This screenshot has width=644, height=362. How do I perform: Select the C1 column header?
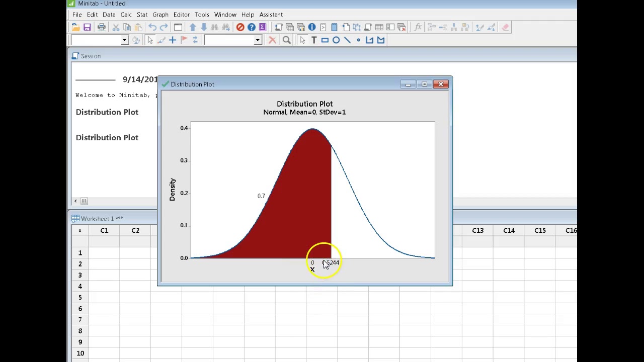tap(104, 230)
